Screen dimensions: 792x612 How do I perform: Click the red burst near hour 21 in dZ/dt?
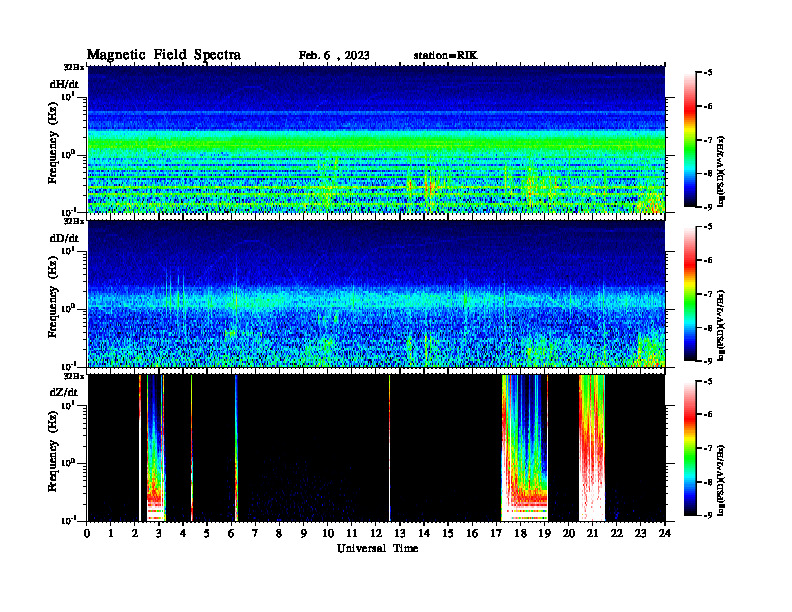click(592, 448)
